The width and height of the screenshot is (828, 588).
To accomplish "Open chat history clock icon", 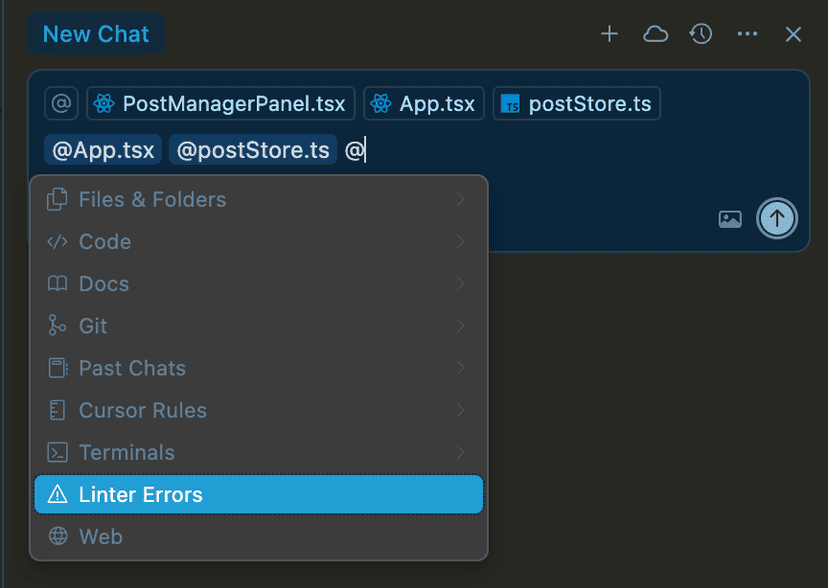I will point(701,34).
